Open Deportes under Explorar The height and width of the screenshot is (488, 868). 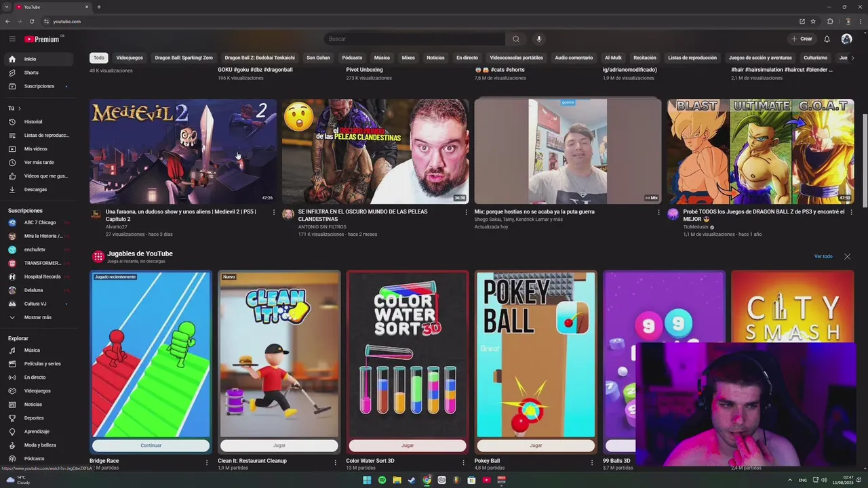coord(39,418)
